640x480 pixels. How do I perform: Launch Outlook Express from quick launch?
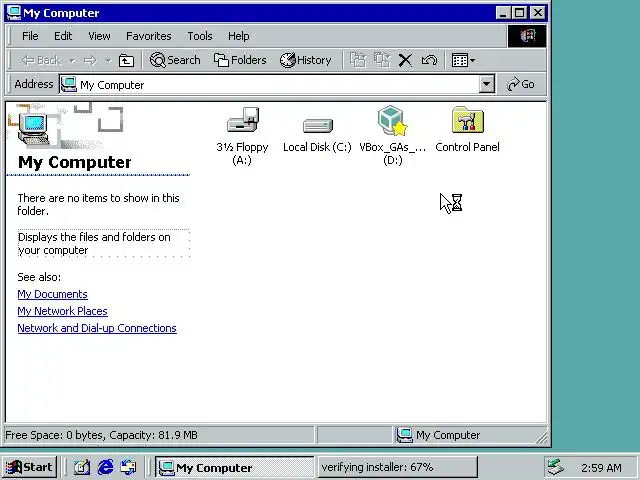[x=128, y=467]
